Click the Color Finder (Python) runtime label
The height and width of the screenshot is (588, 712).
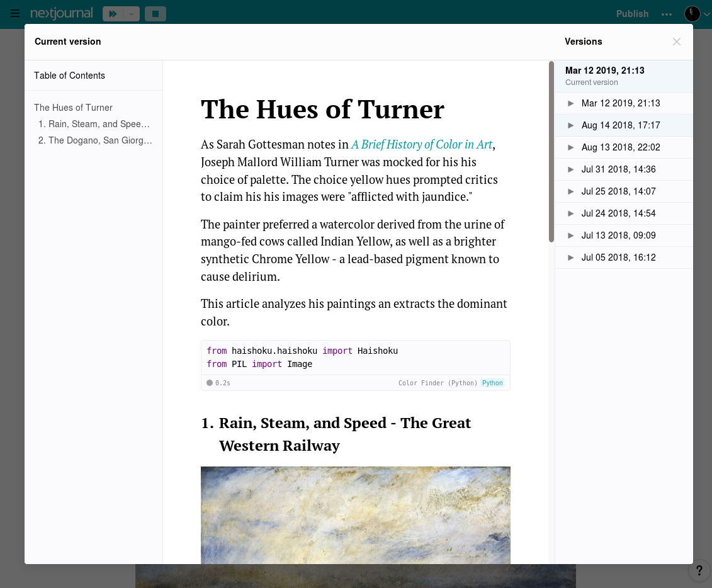coord(438,383)
